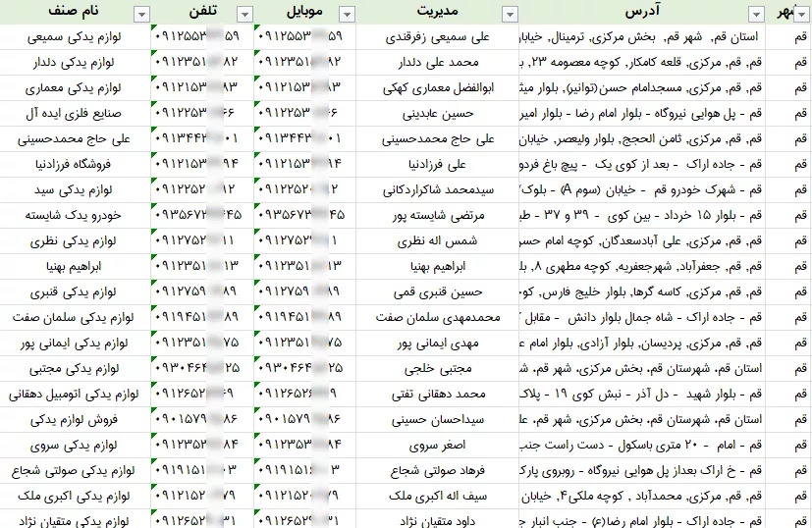This screenshot has width=812, height=528.
Task: Select cell لوازم یدکی سید
Action: pyautogui.click(x=75, y=190)
